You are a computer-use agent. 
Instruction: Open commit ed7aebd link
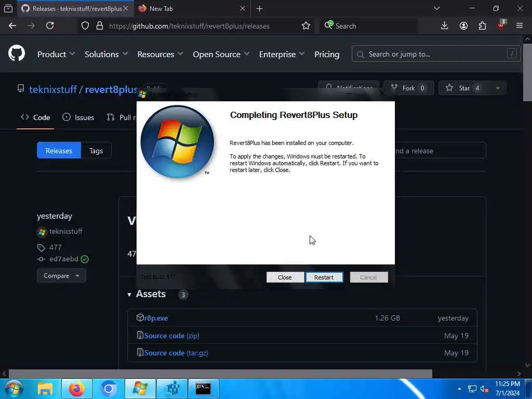coord(64,259)
